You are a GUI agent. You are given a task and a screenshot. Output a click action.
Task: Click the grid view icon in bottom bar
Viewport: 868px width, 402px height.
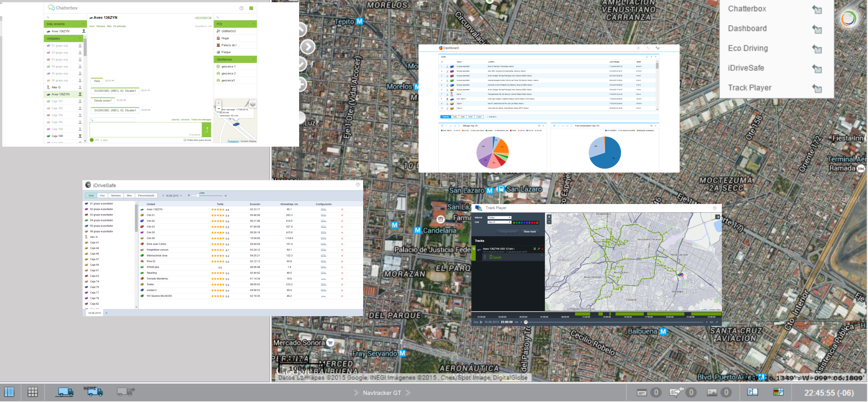(x=33, y=392)
